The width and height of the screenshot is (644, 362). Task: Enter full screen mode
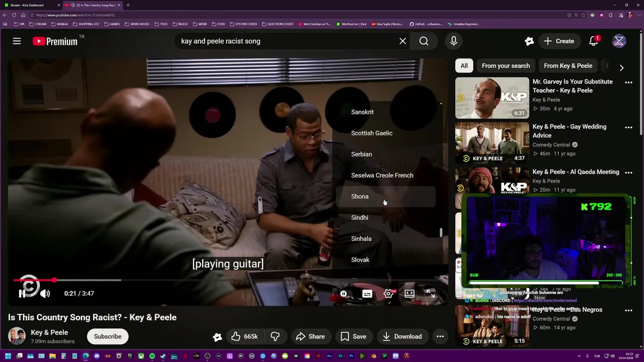(x=431, y=294)
